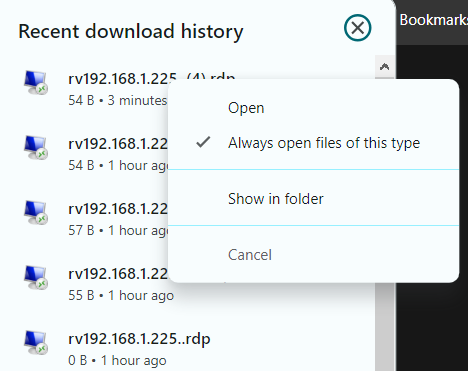The image size is (468, 371).
Task: Click the checkmark beside Always open files
Action: (x=203, y=142)
